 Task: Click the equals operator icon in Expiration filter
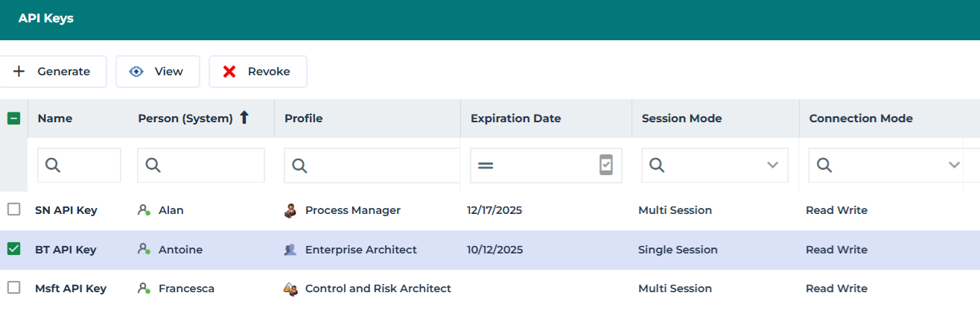point(486,165)
